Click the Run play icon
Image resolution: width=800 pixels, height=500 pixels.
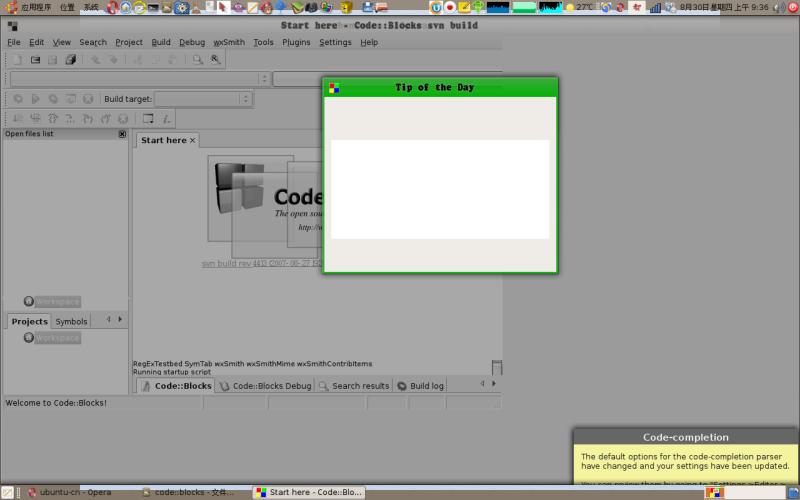pos(35,98)
